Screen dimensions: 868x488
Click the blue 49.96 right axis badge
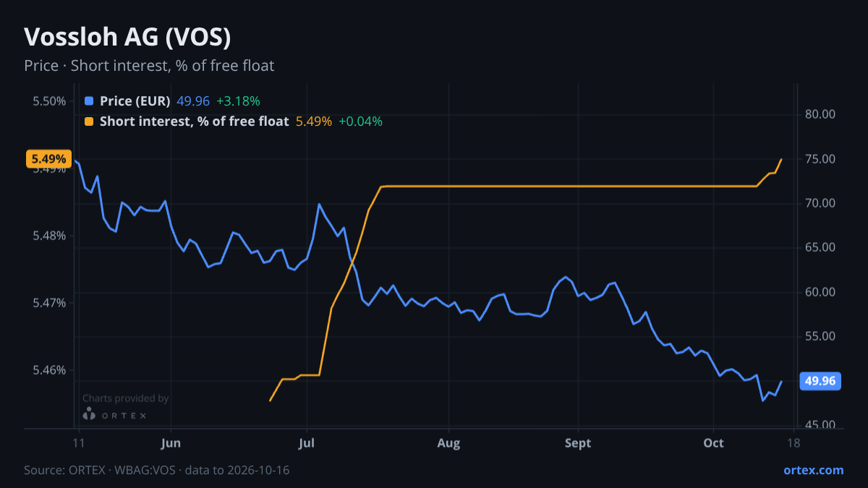820,381
